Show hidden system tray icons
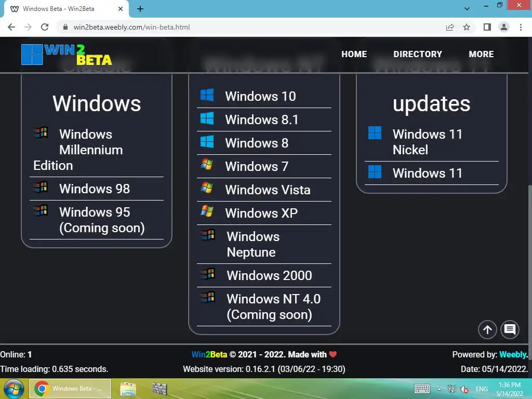Screen dimensions: 532x399 point(439,389)
